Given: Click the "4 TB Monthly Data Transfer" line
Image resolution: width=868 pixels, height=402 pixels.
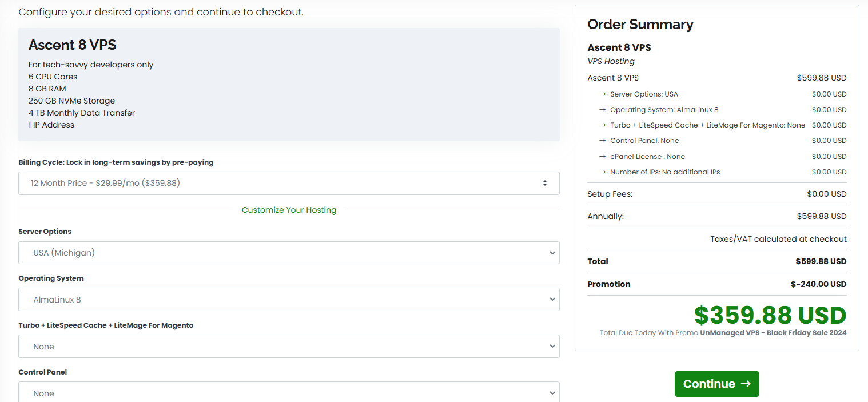Looking at the screenshot, I should [82, 113].
